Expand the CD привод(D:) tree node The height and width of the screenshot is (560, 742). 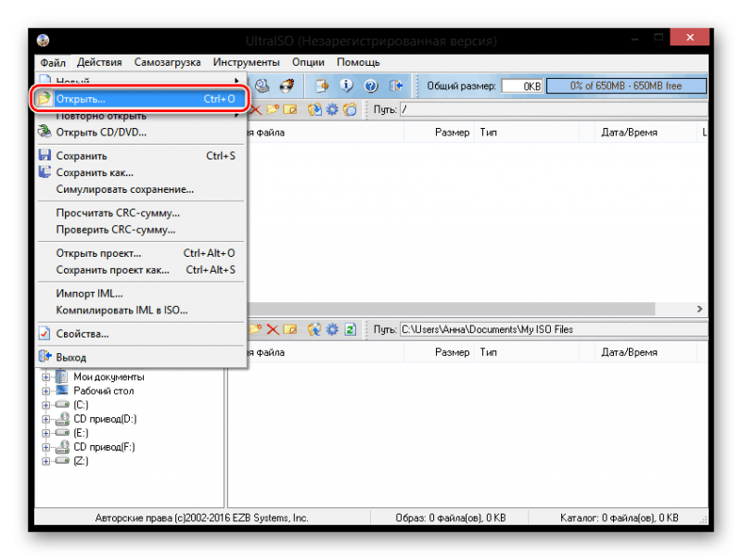(46, 419)
